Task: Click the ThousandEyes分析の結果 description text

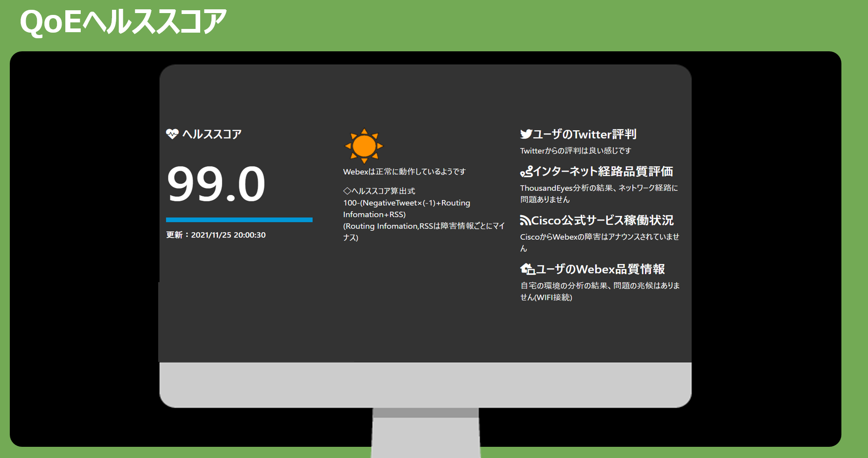Action: [599, 194]
